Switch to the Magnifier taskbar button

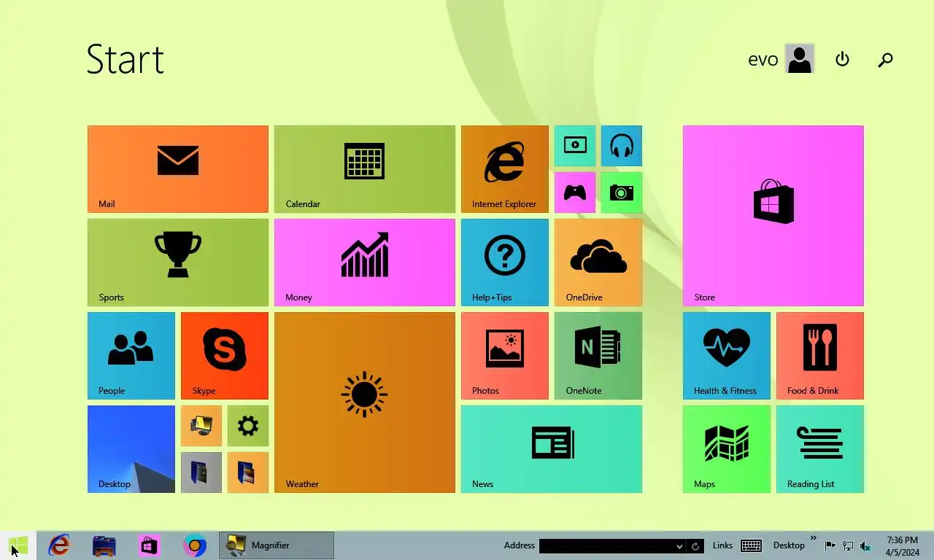[277, 545]
